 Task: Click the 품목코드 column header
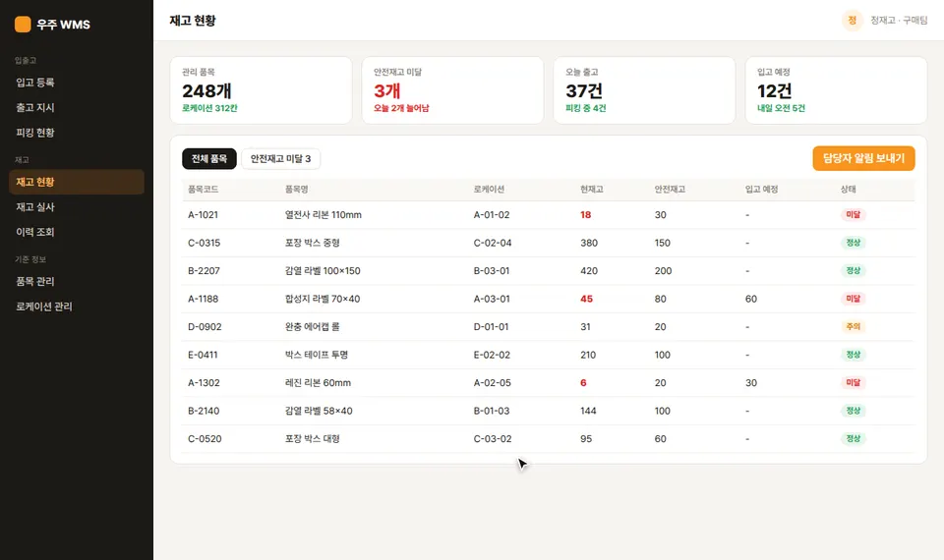[x=203, y=189]
